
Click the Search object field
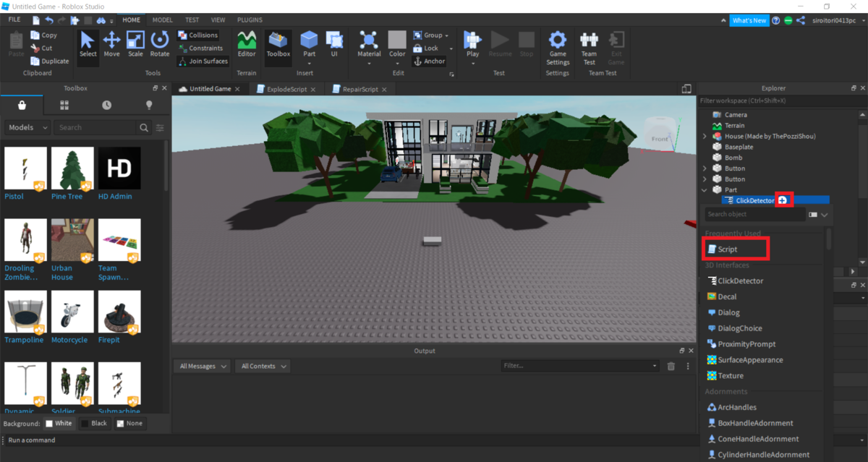[754, 215]
